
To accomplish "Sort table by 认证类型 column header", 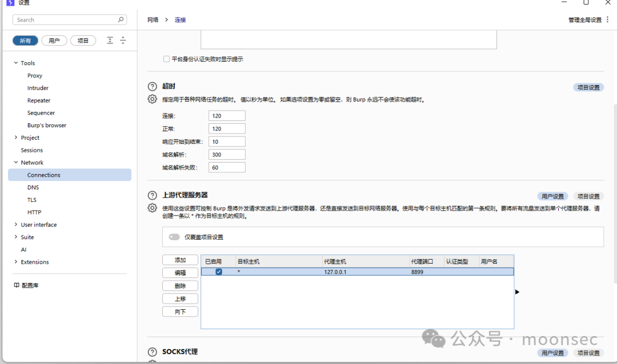I will 461,261.
